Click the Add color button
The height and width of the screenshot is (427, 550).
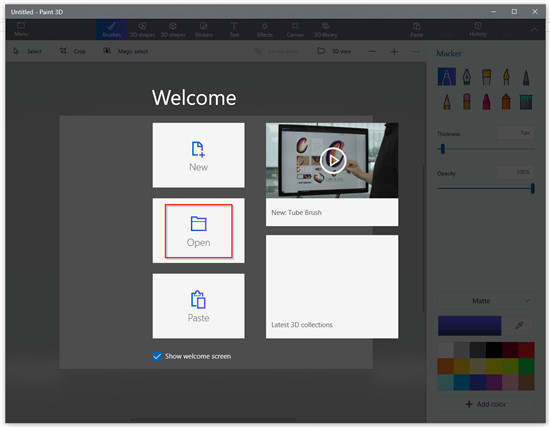[486, 404]
